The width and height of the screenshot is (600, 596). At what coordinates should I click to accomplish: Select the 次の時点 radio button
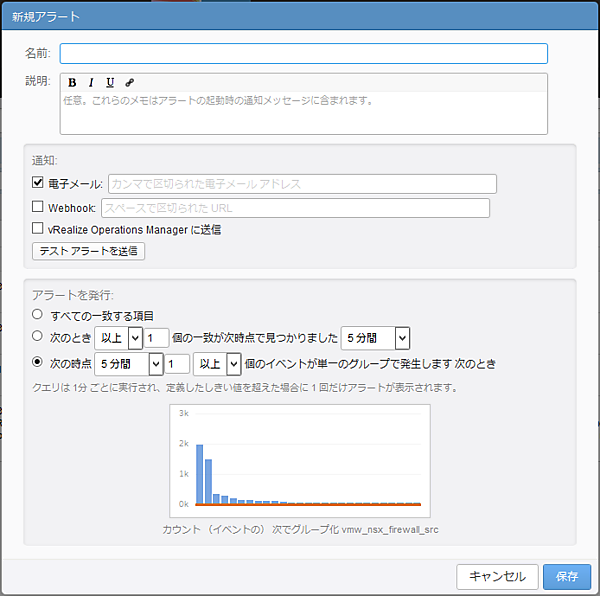tap(38, 362)
